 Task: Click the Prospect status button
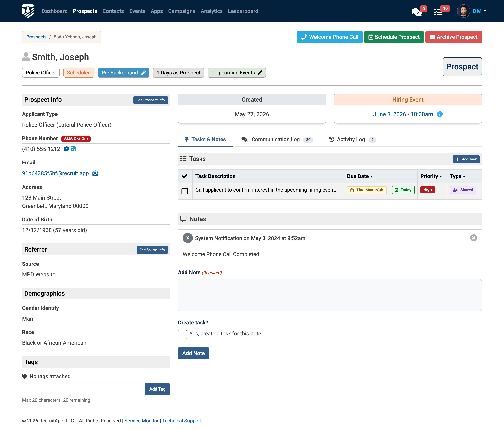point(462,67)
